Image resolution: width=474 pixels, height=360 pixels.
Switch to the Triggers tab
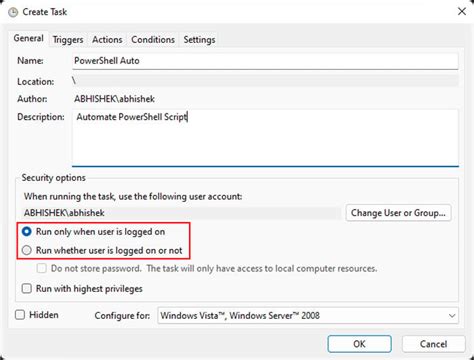68,40
